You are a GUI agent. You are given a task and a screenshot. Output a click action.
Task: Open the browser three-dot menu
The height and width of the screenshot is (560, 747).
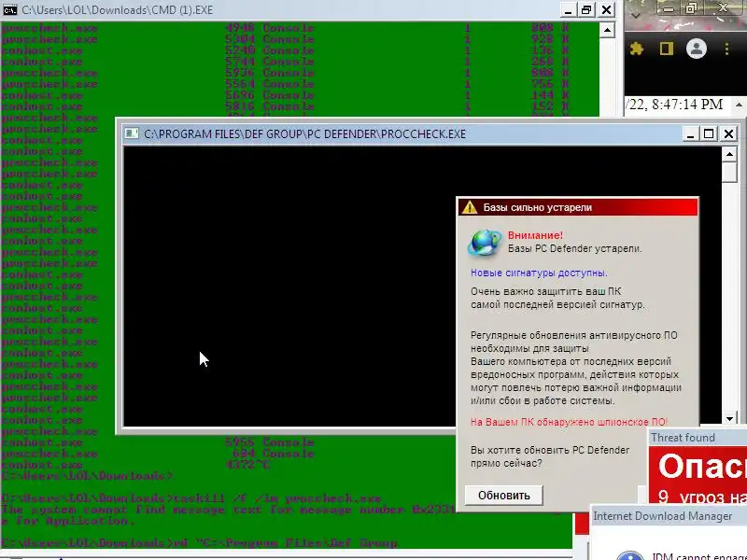[x=726, y=49]
